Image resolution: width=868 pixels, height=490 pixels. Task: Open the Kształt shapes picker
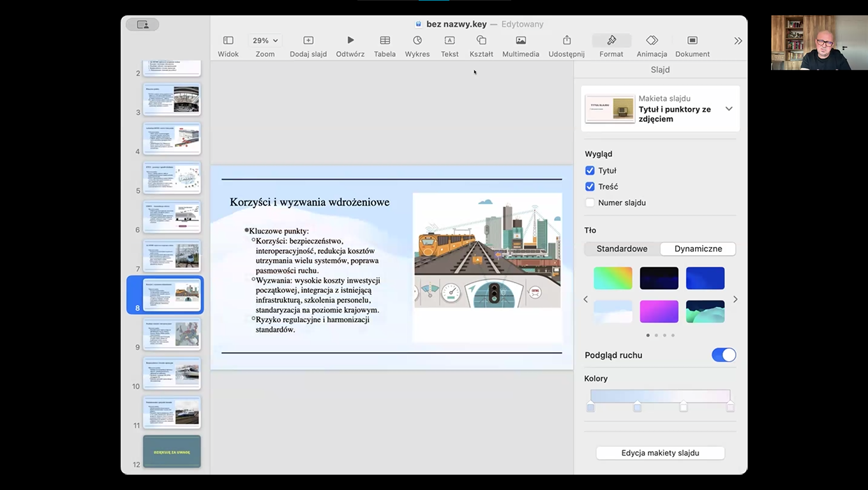pyautogui.click(x=481, y=40)
